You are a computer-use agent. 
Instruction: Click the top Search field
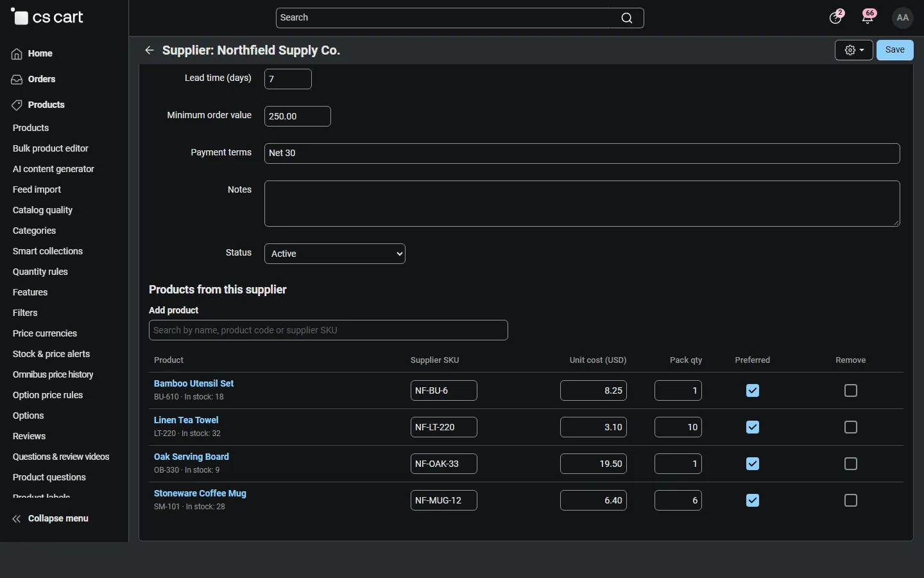(x=459, y=18)
